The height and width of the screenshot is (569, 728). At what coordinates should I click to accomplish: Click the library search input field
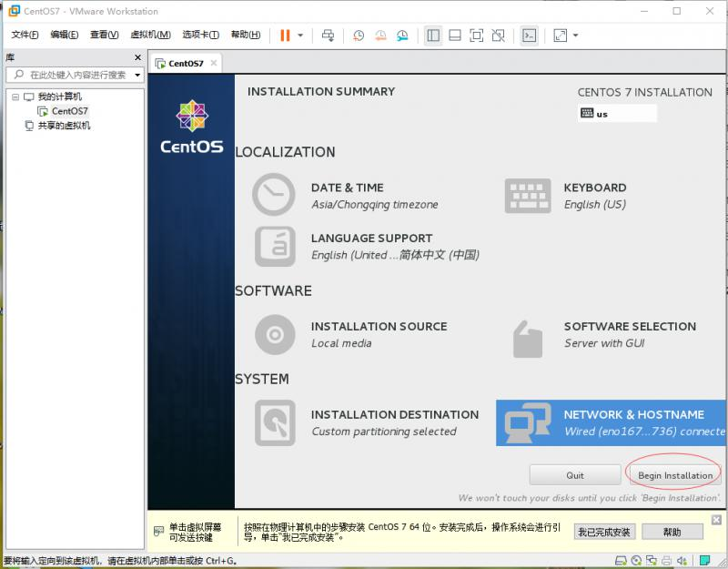(73, 75)
